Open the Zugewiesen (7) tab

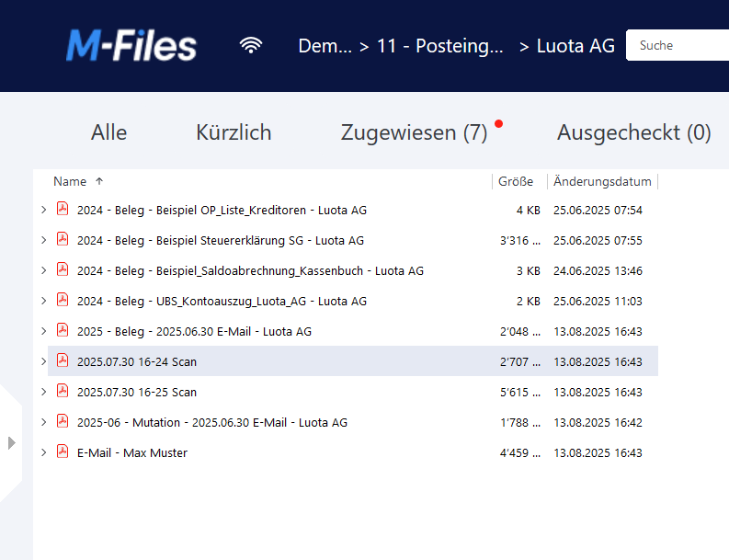pyautogui.click(x=414, y=132)
